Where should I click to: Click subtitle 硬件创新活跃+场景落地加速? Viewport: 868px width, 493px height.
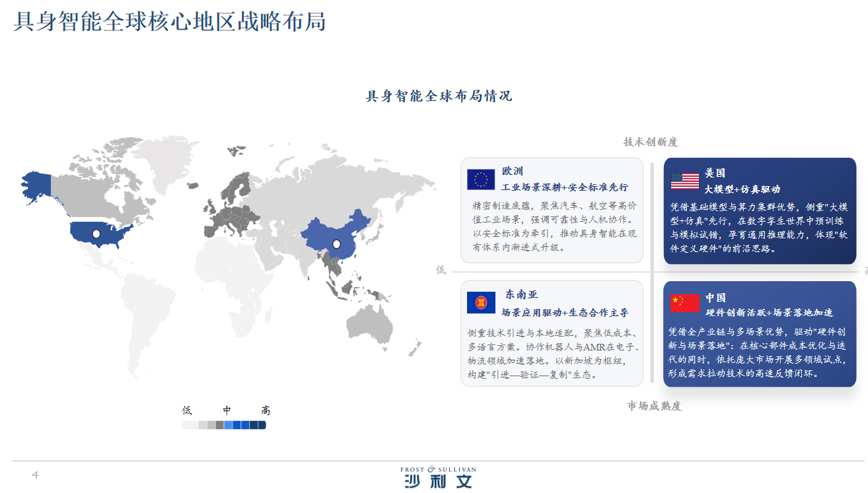click(x=769, y=313)
